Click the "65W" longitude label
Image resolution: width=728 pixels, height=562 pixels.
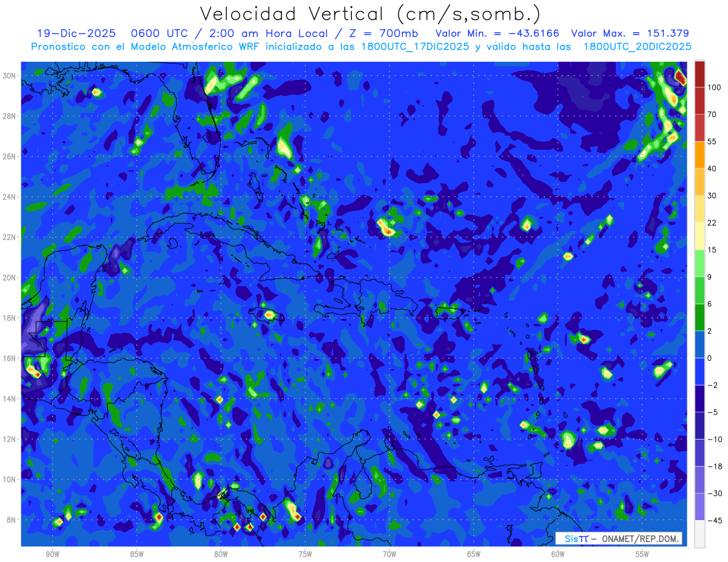point(474,554)
